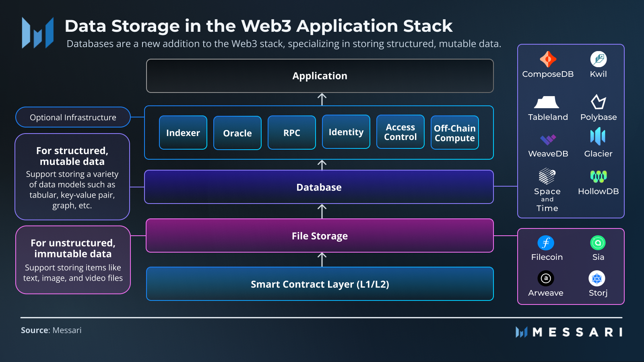
Task: Click the Optional Infrastructure label pill
Action: pos(73,117)
